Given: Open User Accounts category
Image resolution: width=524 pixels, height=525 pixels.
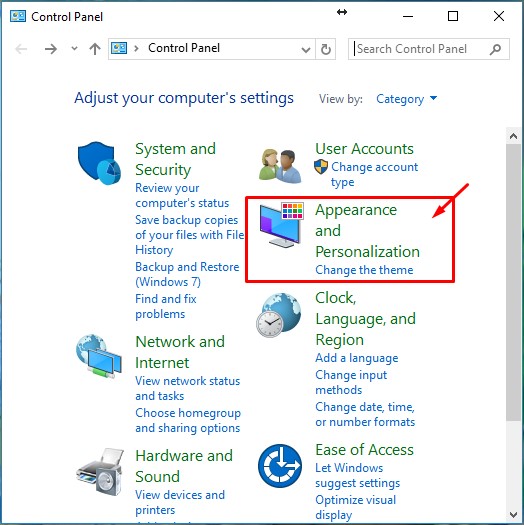Looking at the screenshot, I should click(x=364, y=149).
